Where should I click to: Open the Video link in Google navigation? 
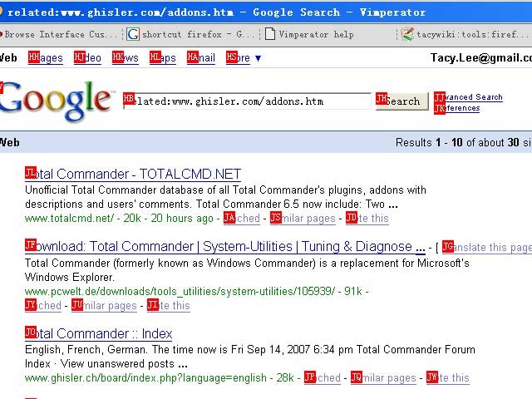(x=87, y=57)
